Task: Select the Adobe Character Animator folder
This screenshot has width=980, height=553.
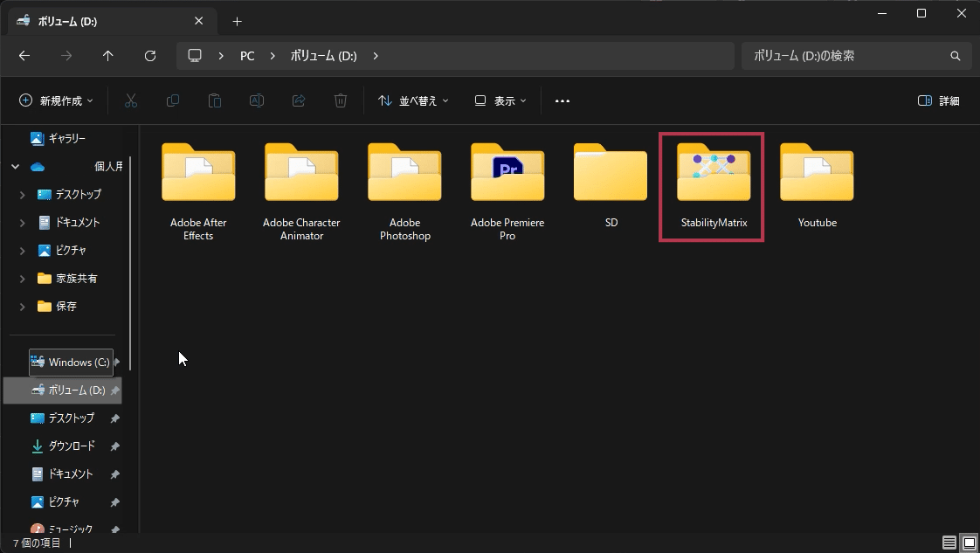Action: click(301, 192)
